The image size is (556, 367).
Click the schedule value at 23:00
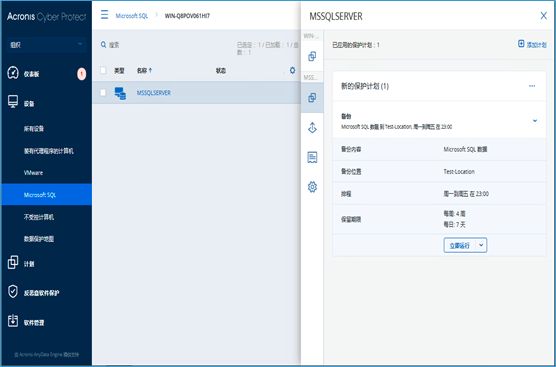pyautogui.click(x=466, y=194)
